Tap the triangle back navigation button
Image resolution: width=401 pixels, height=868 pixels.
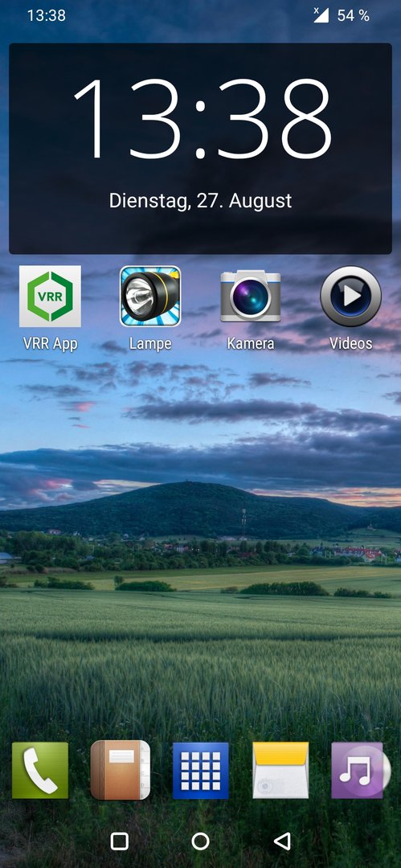(x=282, y=841)
